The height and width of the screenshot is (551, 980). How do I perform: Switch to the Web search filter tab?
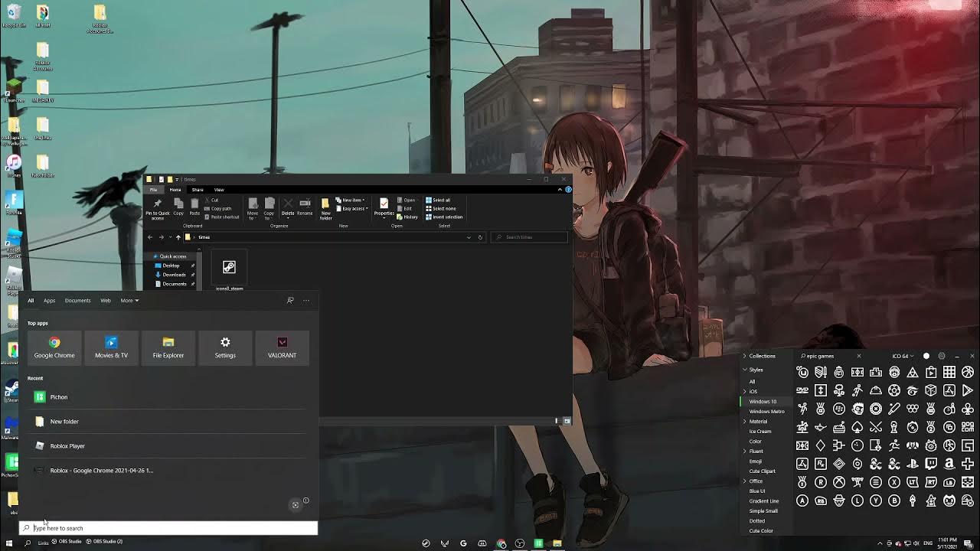point(106,300)
